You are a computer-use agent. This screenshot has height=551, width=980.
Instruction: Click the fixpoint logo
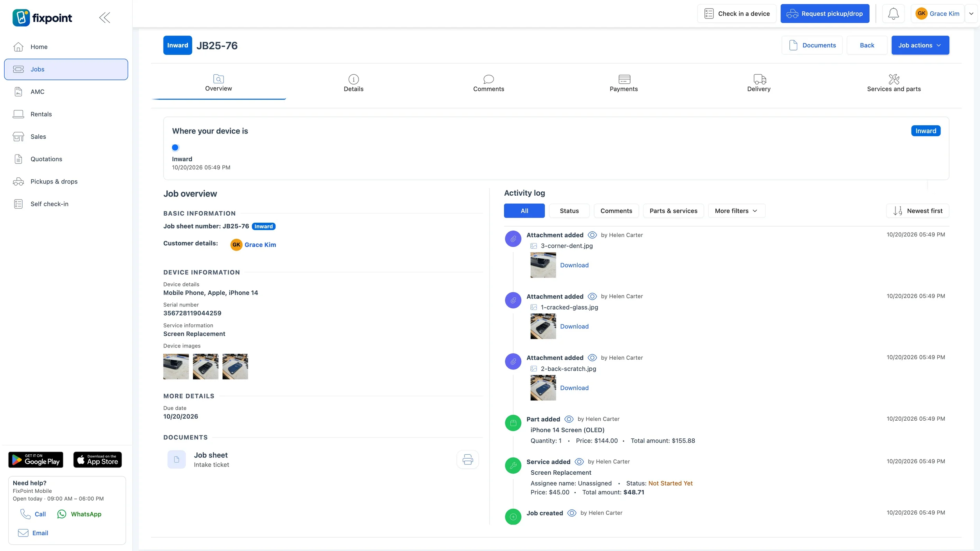coord(42,18)
